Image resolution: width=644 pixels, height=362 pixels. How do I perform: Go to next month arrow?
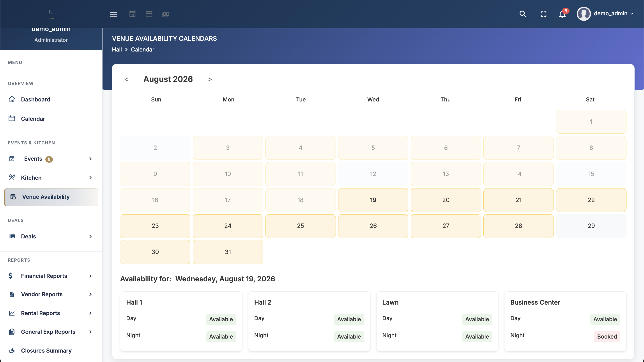pyautogui.click(x=210, y=79)
